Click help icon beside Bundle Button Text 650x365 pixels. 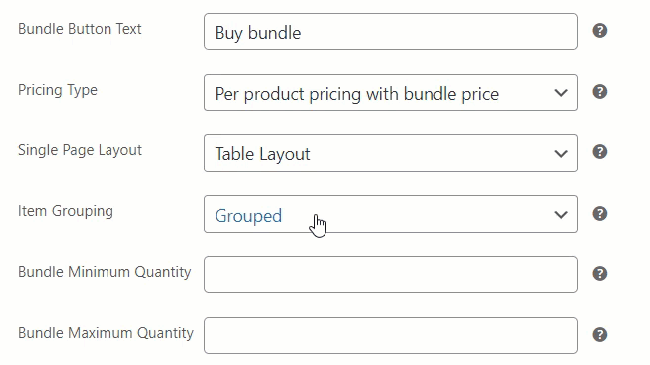[599, 31]
